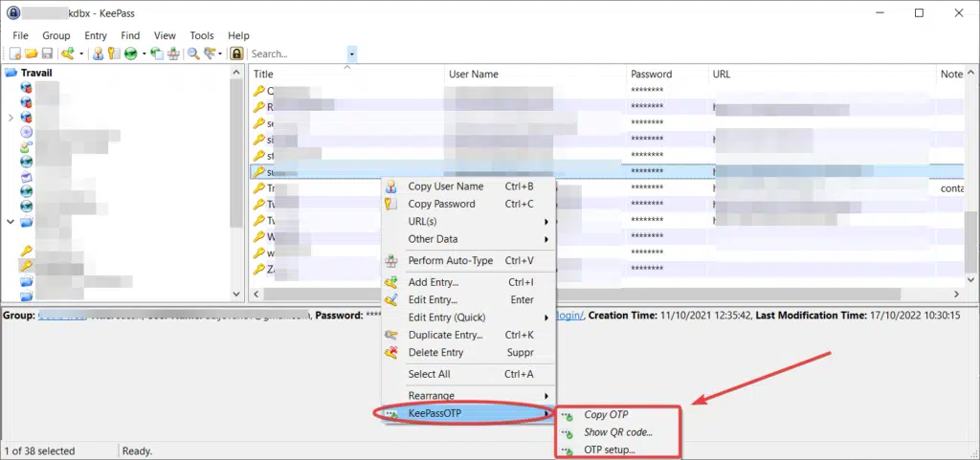Click the Save database floppy icon
This screenshot has width=980, height=460.
click(x=47, y=55)
